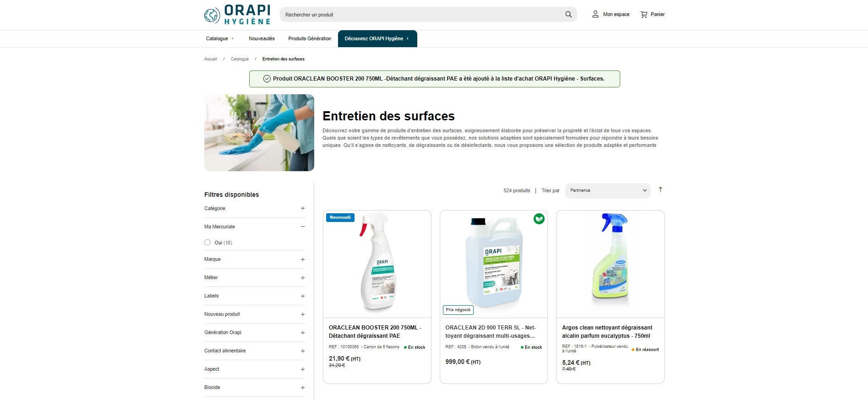Open the Catalogue menu

click(220, 39)
